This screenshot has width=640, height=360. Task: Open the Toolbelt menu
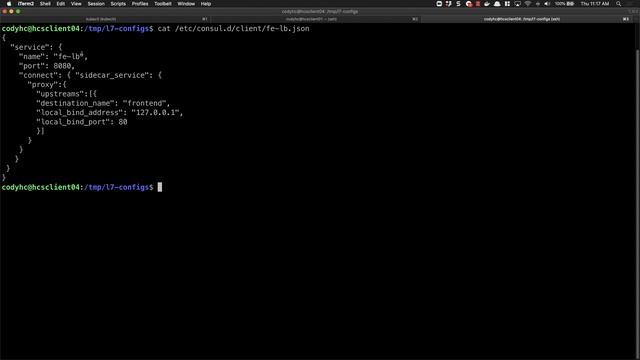pyautogui.click(x=163, y=4)
